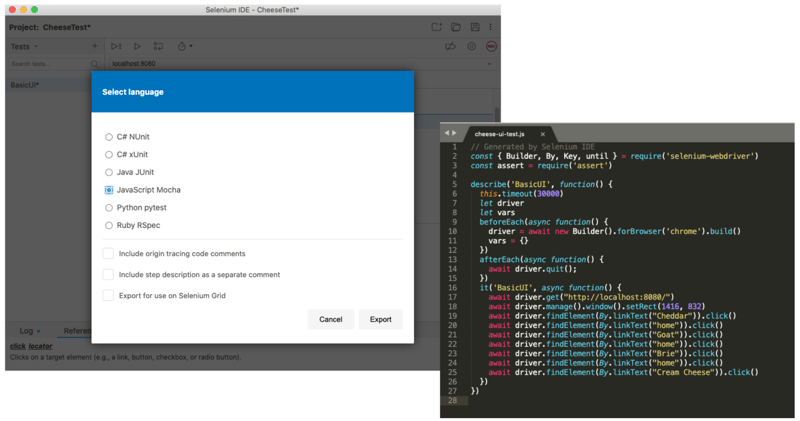The height and width of the screenshot is (421, 800).
Task: Run the current test play icon
Action: coord(137,46)
